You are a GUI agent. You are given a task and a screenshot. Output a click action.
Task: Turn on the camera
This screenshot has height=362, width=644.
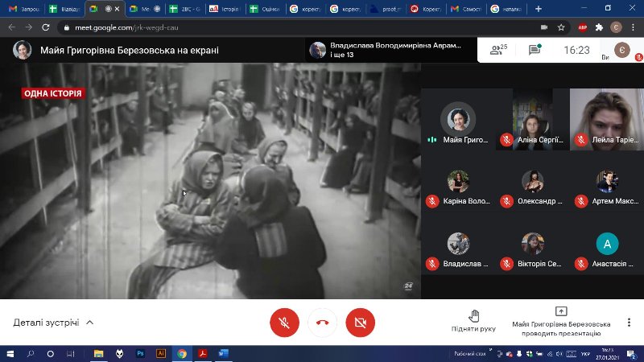coord(360,323)
